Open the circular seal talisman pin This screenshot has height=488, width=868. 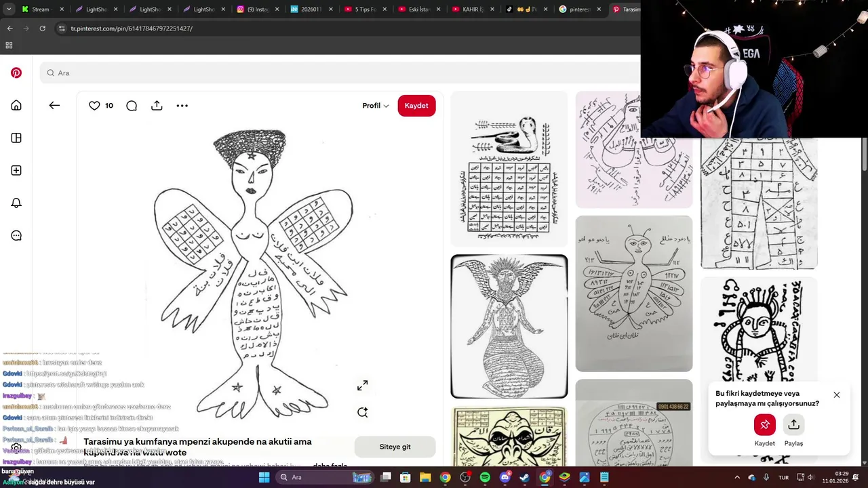point(634,423)
